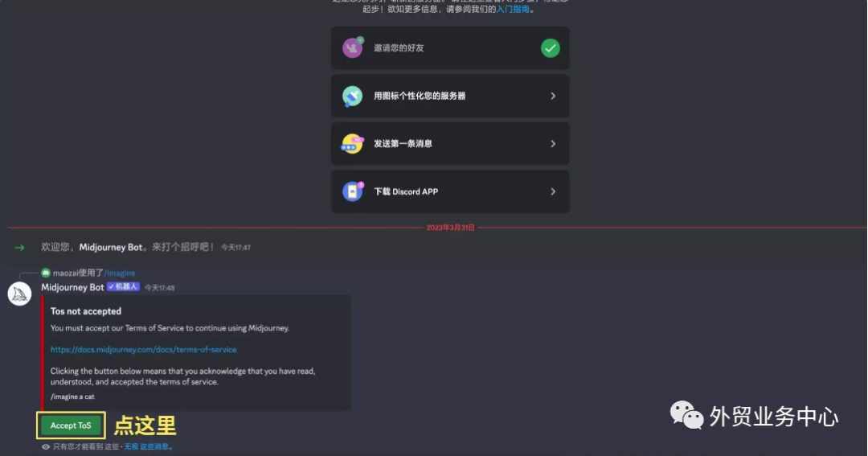Click the personalize server paint icon
Viewport: 868px width, 456px height.
(x=353, y=96)
